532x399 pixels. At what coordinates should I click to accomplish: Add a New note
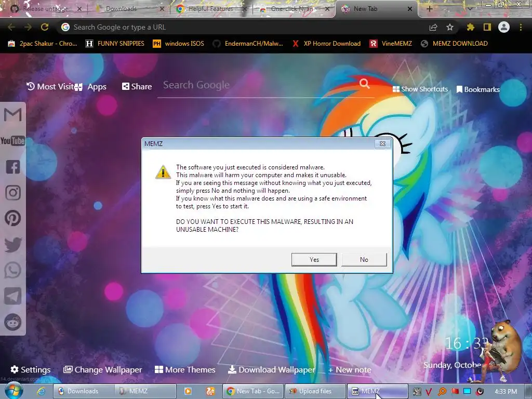coord(350,370)
